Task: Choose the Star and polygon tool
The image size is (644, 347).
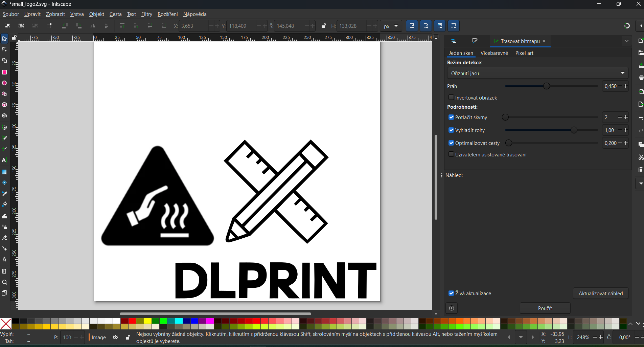Action: tap(4, 94)
